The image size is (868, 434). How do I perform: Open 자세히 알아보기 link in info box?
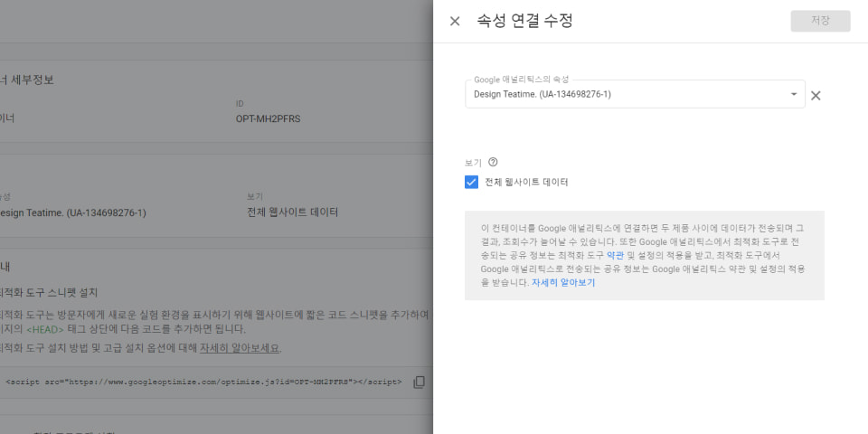(x=563, y=282)
